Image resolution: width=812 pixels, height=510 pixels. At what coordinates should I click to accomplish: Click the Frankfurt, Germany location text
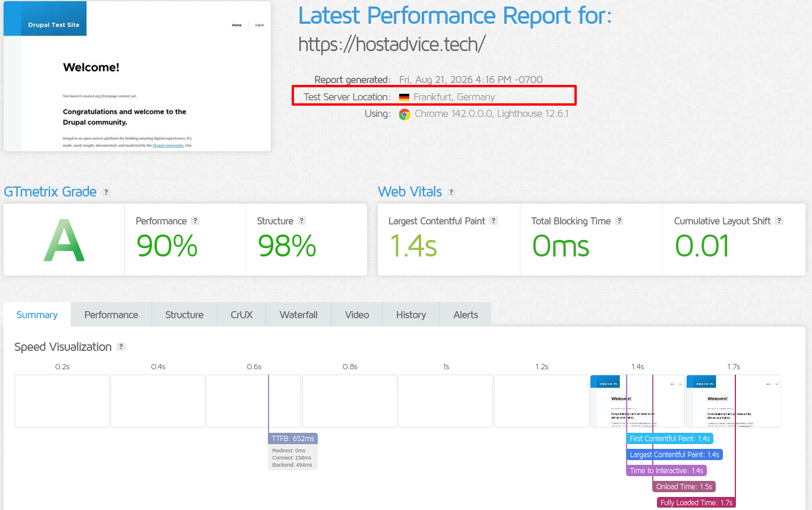[x=454, y=97]
